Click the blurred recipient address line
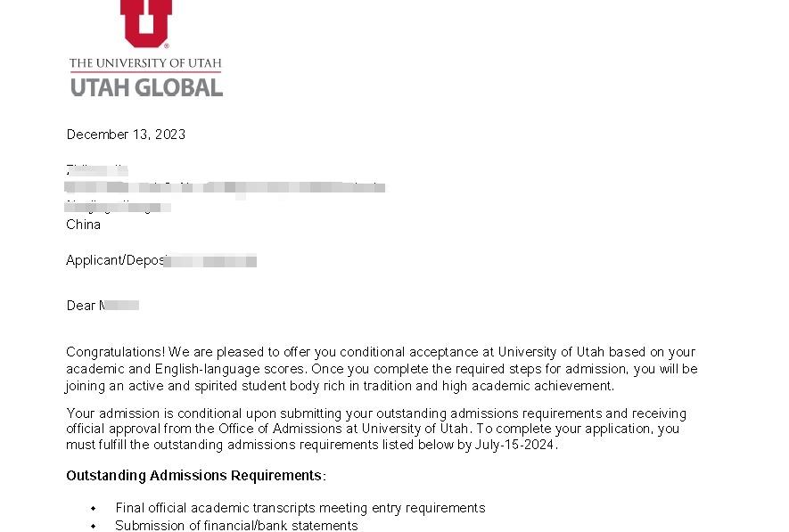 point(225,188)
